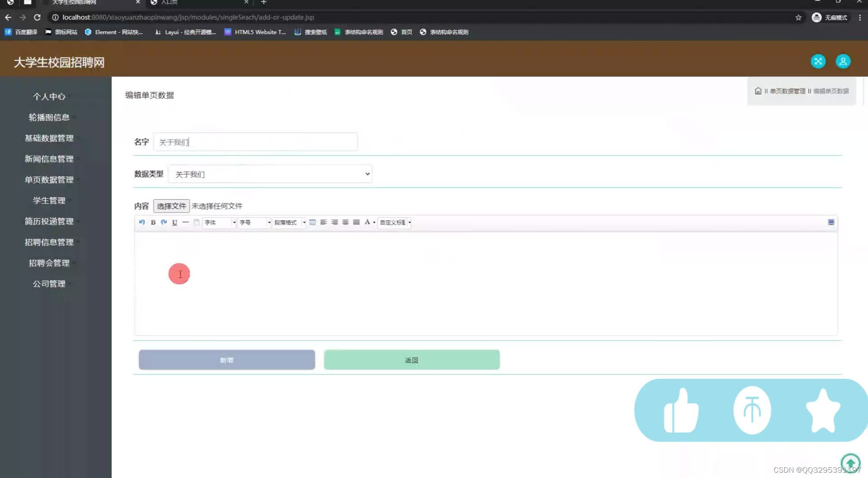Open the Layui bookmark

click(x=186, y=32)
